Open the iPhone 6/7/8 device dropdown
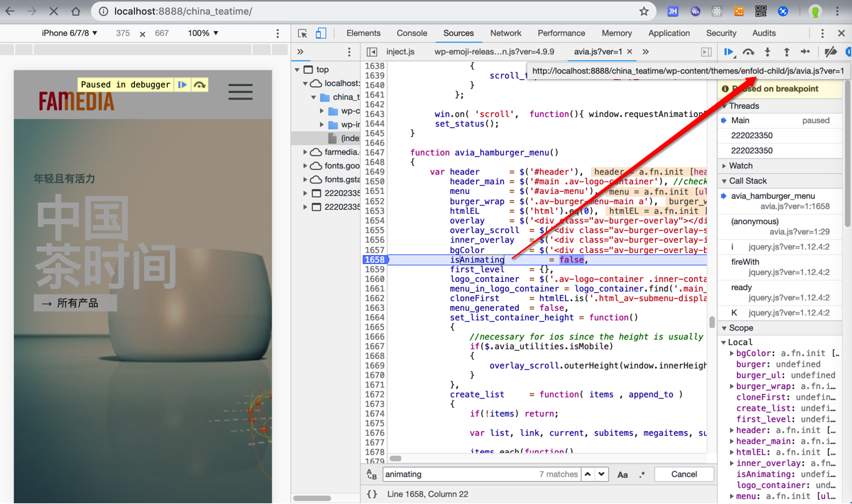This screenshot has height=504, width=852. [70, 33]
